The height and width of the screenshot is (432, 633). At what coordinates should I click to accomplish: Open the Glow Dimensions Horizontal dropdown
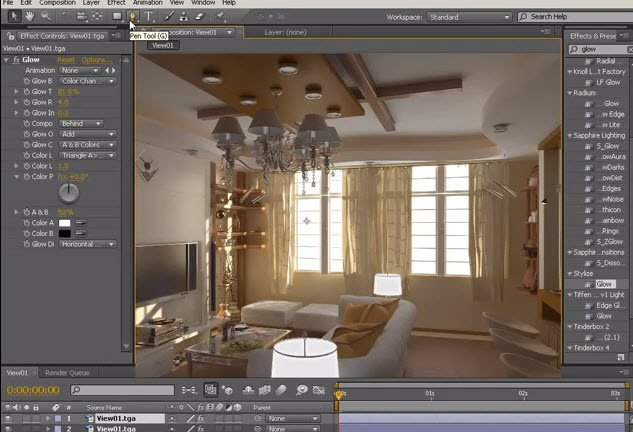(x=88, y=244)
